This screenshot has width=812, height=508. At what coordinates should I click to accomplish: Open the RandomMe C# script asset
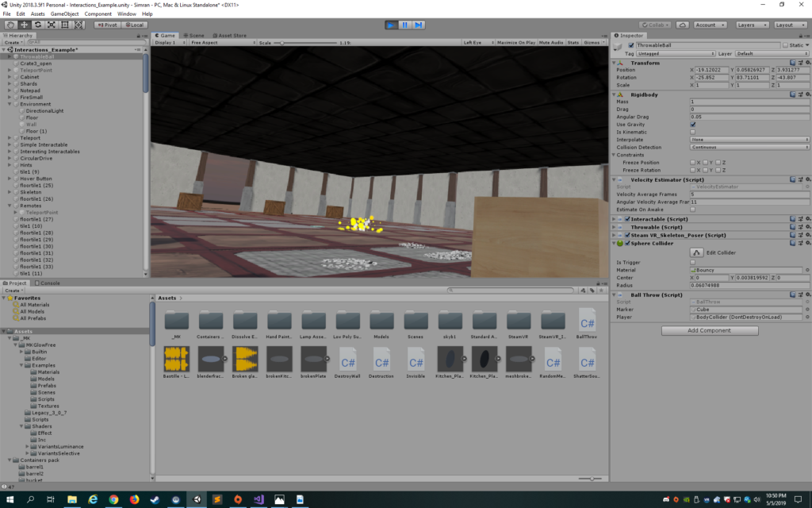point(553,362)
